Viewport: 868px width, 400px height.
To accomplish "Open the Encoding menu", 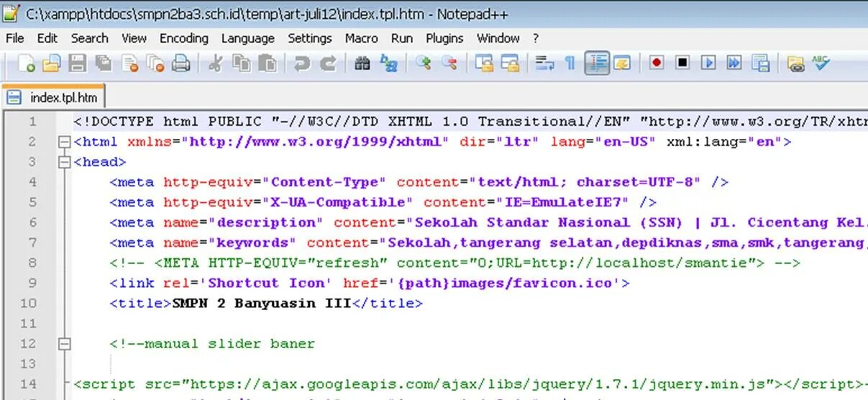I will pyautogui.click(x=184, y=38).
